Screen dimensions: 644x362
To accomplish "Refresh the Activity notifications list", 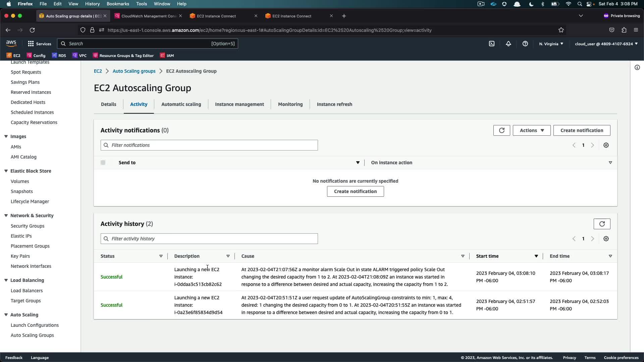I will click(501, 130).
